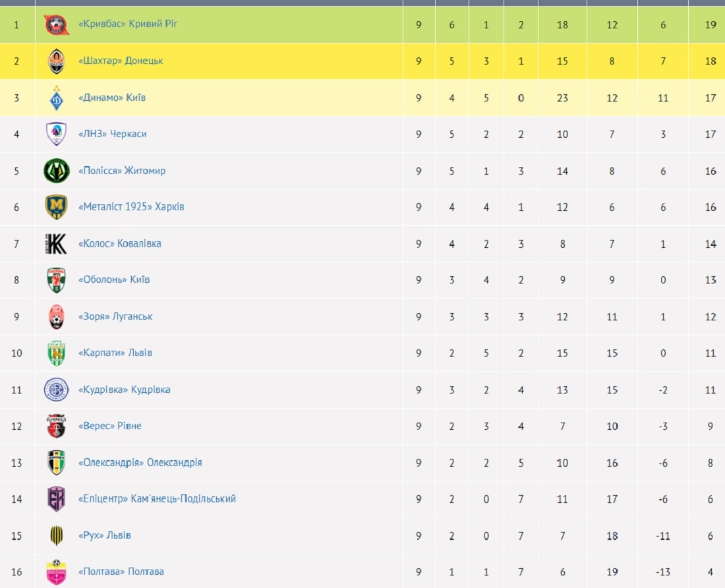Open the «Карпати» Львів team link

(115, 353)
